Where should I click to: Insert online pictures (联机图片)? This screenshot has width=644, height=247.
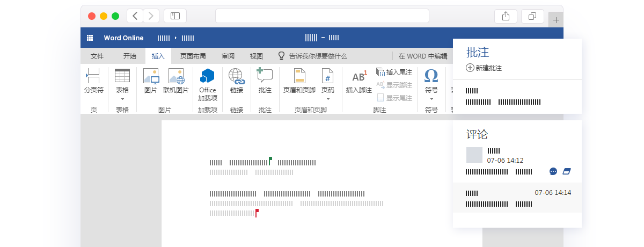click(x=176, y=81)
